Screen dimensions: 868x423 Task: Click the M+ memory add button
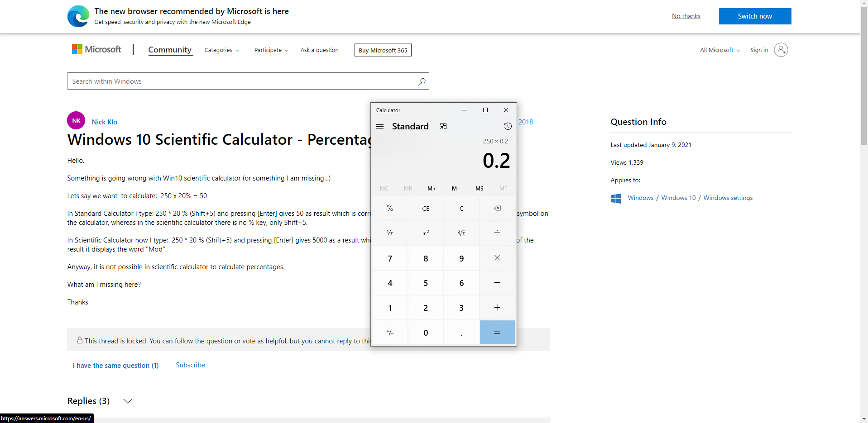pos(432,188)
